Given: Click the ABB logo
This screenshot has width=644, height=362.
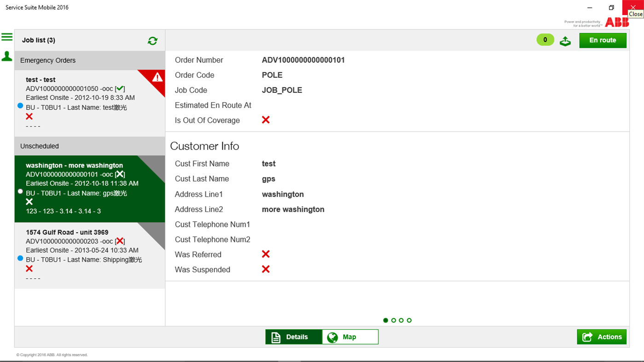Looking at the screenshot, I should click(617, 22).
